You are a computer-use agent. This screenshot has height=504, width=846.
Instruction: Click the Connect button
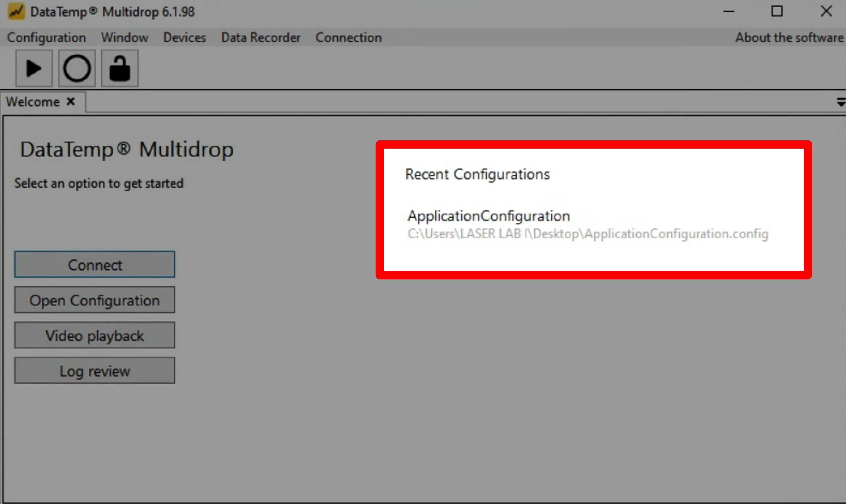pyautogui.click(x=95, y=265)
